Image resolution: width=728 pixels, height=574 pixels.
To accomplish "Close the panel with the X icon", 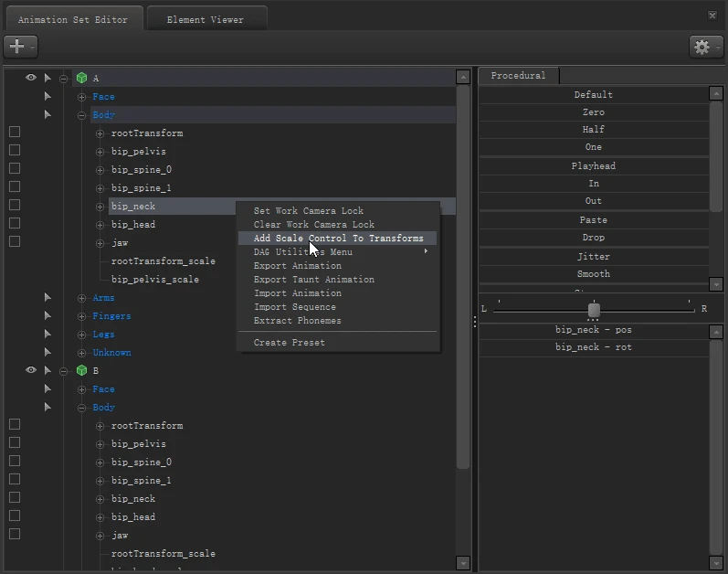I will tap(712, 16).
